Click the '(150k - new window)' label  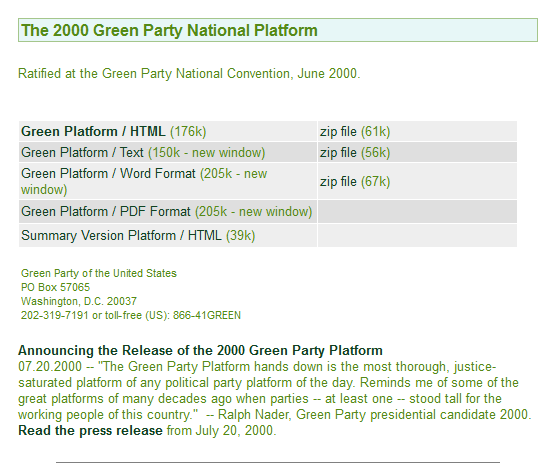click(x=207, y=152)
